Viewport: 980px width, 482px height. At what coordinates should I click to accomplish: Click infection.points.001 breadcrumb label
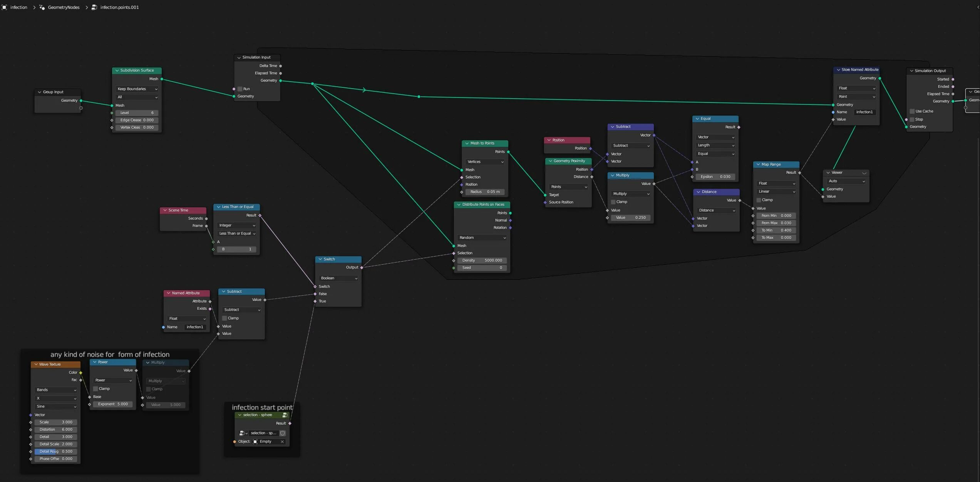(x=119, y=7)
